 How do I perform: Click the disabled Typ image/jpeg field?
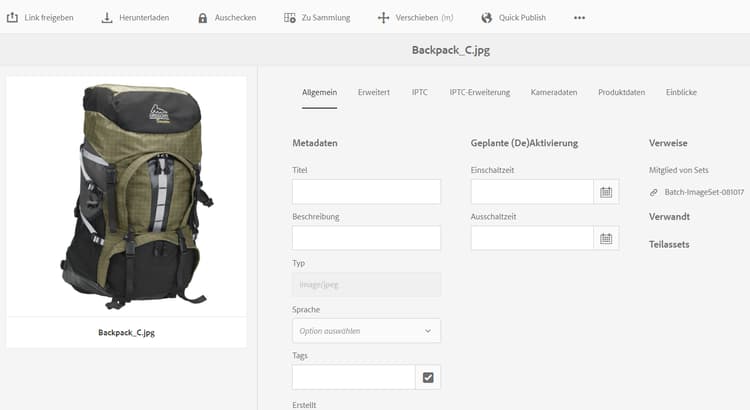click(366, 285)
